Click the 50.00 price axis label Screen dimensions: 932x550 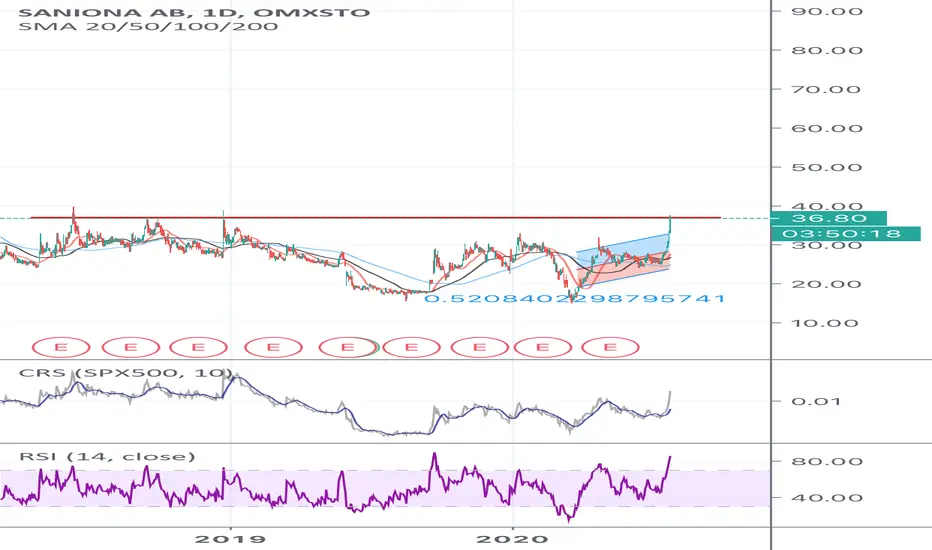click(827, 167)
